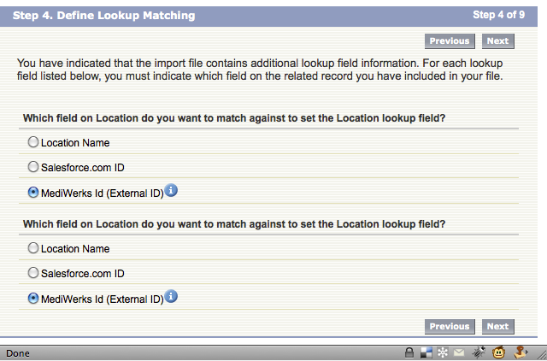Click the white snowflake status bar icon
This screenshot has width=547, height=361.
pos(442,352)
